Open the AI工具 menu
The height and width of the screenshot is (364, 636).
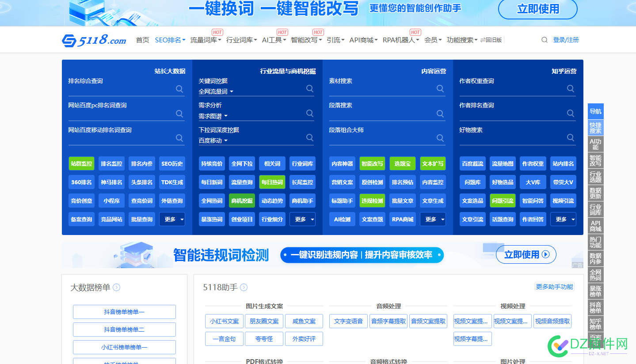[x=274, y=40]
